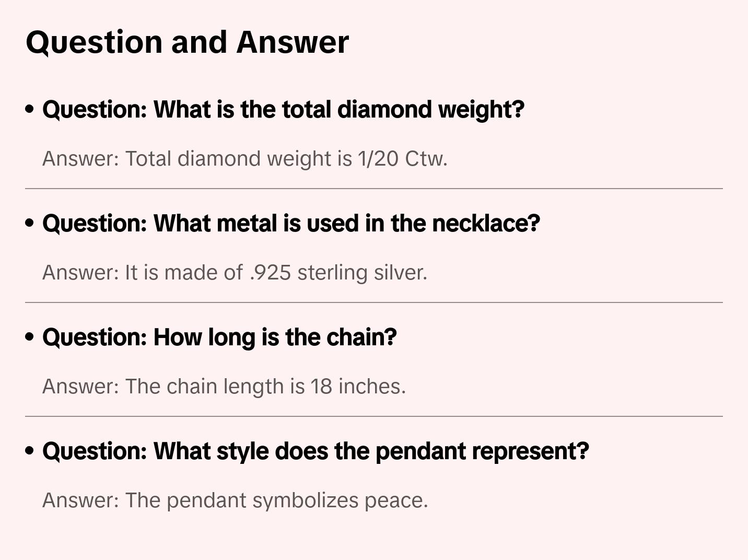Click the bullet next to the metal question

[x=30, y=223]
